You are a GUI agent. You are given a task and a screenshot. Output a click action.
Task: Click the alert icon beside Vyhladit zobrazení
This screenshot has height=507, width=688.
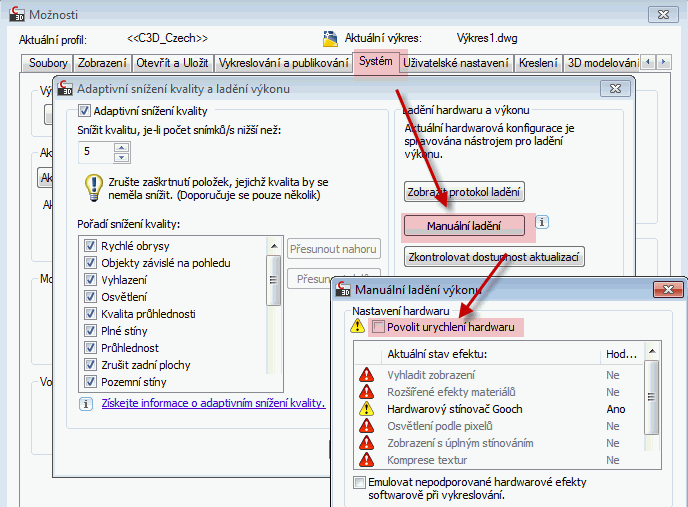366,375
